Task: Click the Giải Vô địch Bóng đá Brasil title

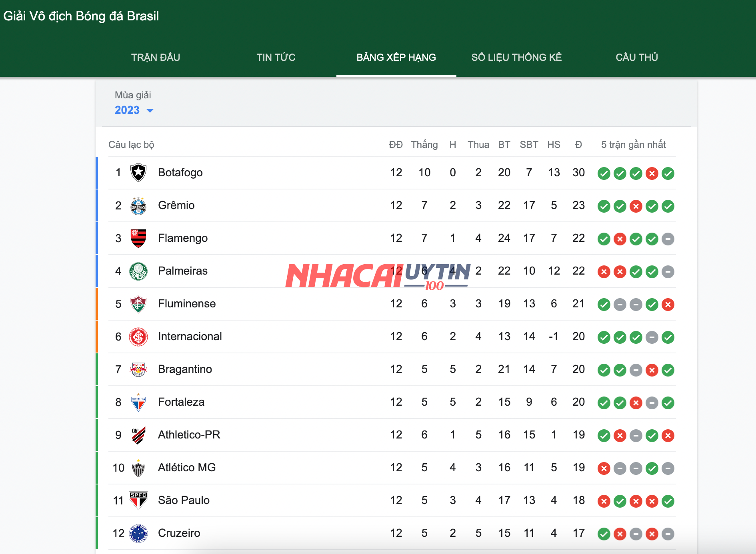Action: (x=81, y=16)
